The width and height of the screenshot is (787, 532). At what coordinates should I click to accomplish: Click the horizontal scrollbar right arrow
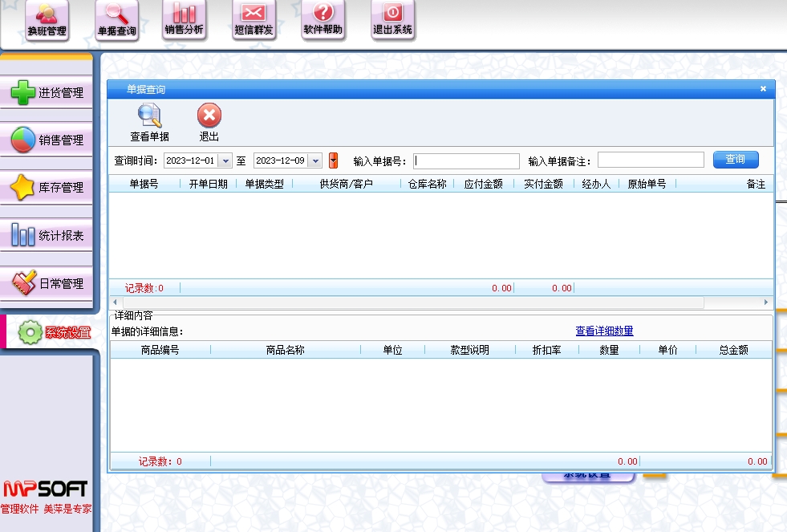point(766,303)
